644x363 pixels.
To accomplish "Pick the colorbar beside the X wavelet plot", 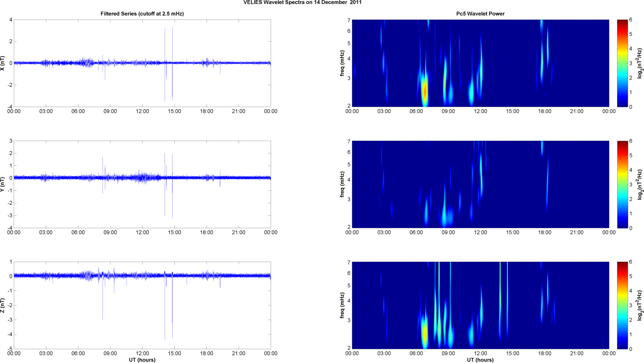I will click(x=622, y=63).
